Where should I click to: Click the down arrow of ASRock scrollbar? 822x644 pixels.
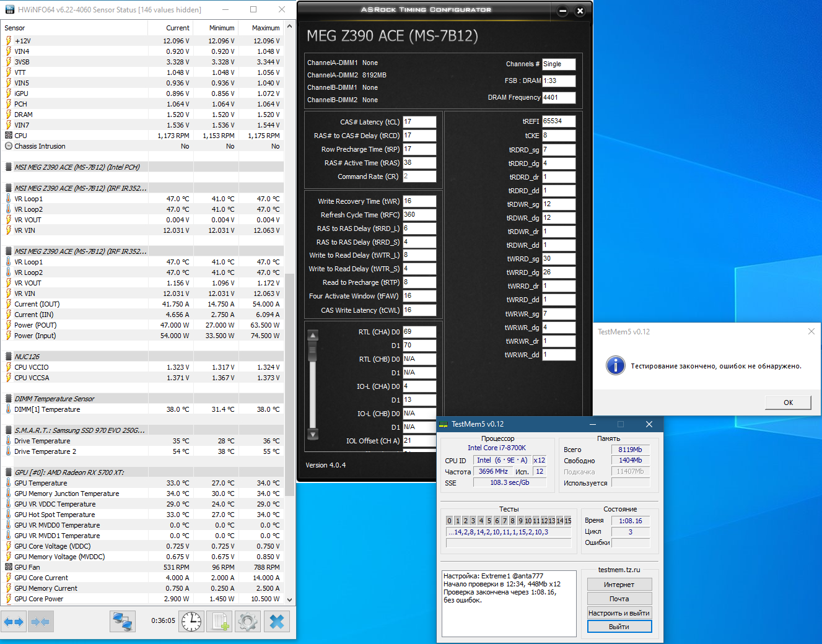click(x=313, y=434)
